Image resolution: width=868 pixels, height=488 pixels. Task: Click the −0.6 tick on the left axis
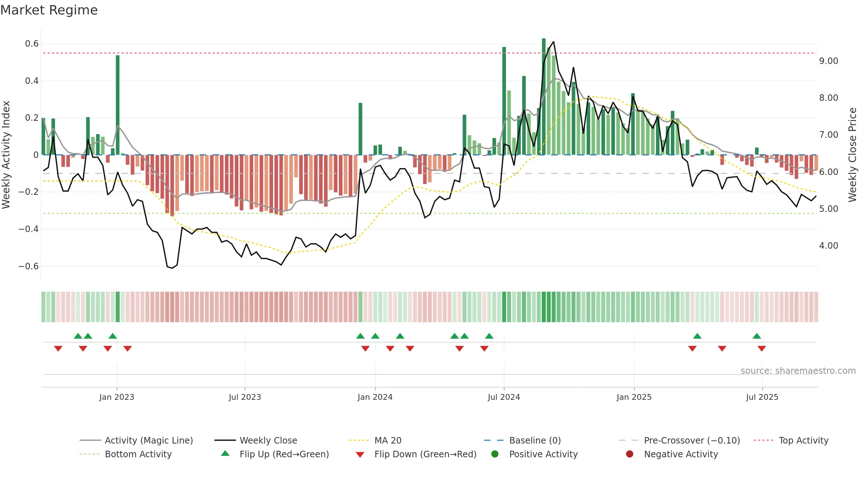pyautogui.click(x=29, y=266)
